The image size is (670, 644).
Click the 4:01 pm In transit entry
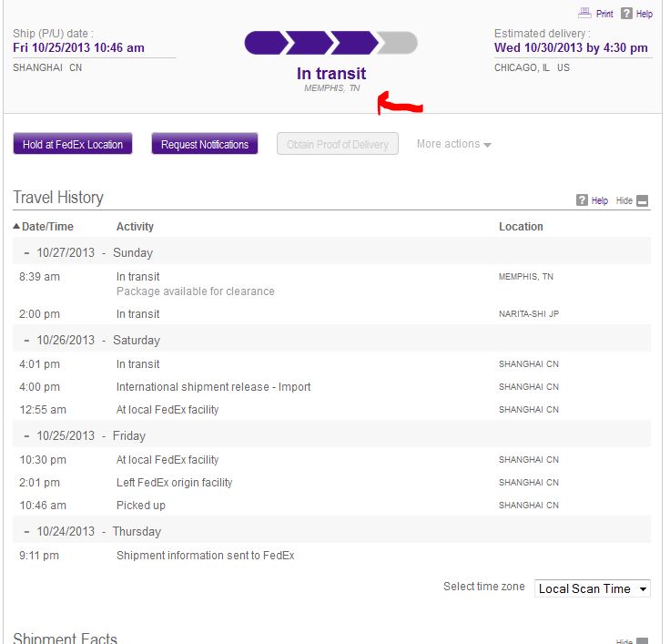137,364
